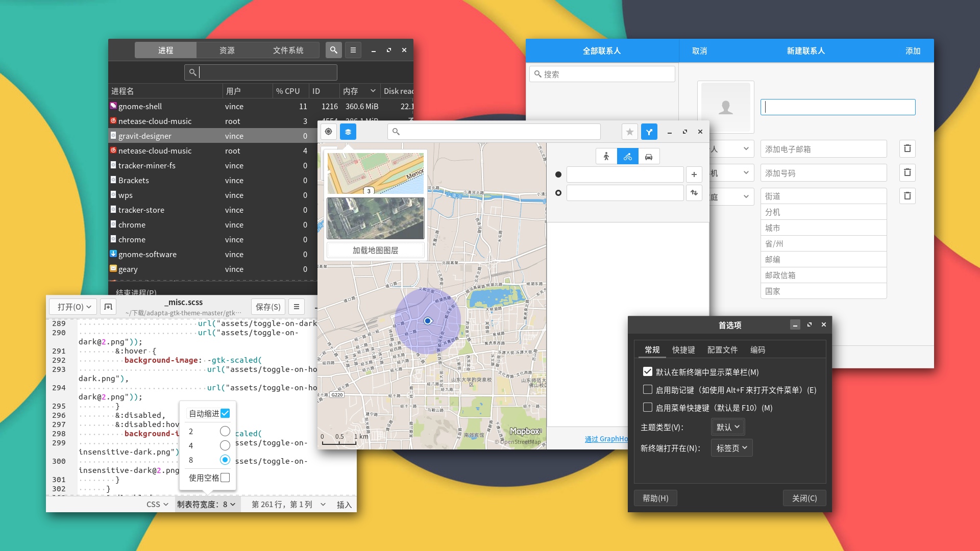
Task: Add a route destination with plus button
Action: 694,174
